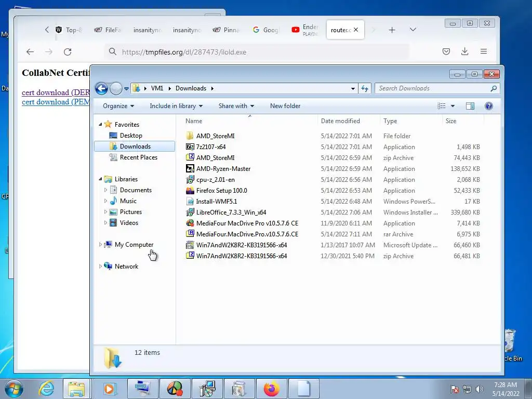Click VM1 in the address breadcrumb
This screenshot has height=399, width=532.
pos(157,88)
